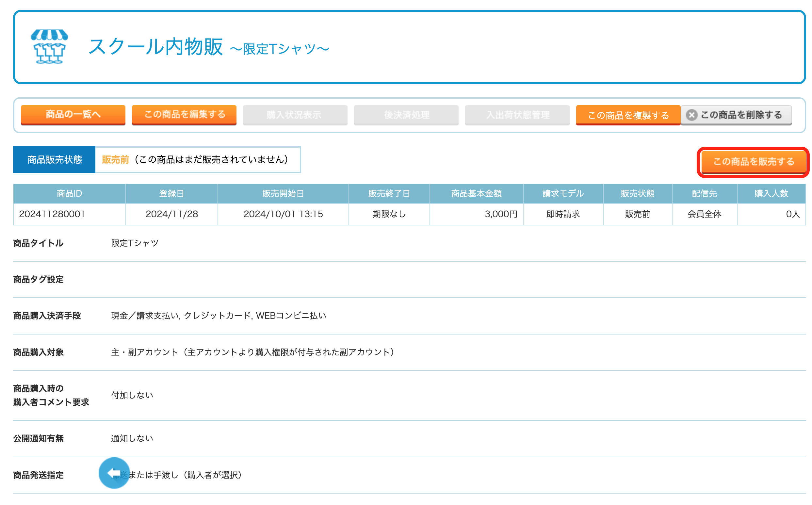Click the 会員全体 distribution cell

pos(704,214)
